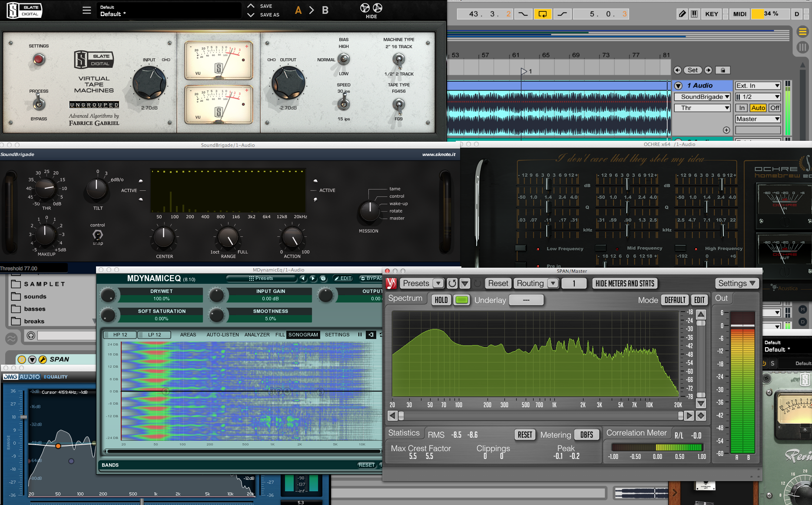812x505 pixels.
Task: Toggle the tape SPEED switch
Action: tap(344, 103)
